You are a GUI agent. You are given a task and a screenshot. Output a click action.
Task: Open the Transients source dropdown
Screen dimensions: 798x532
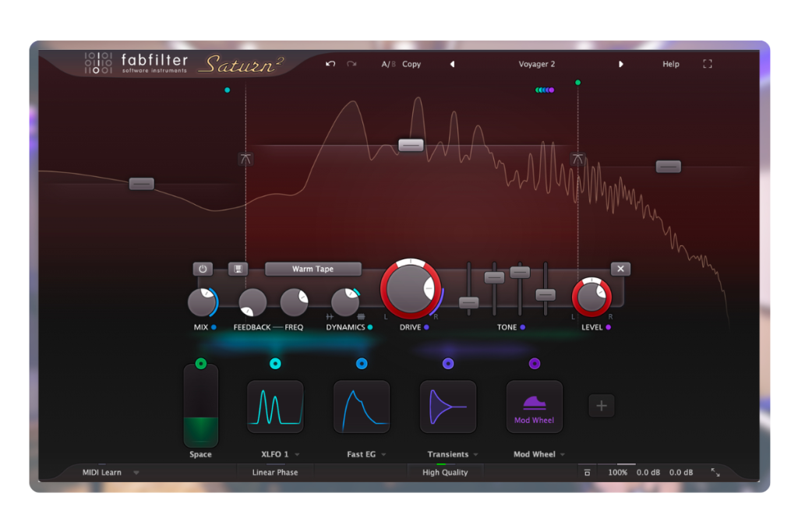click(x=452, y=454)
